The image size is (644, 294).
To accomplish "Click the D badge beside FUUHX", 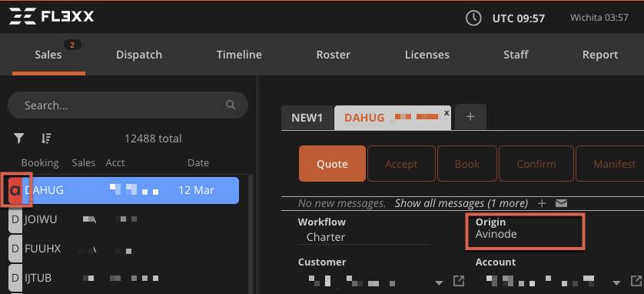I will pyautogui.click(x=15, y=249).
